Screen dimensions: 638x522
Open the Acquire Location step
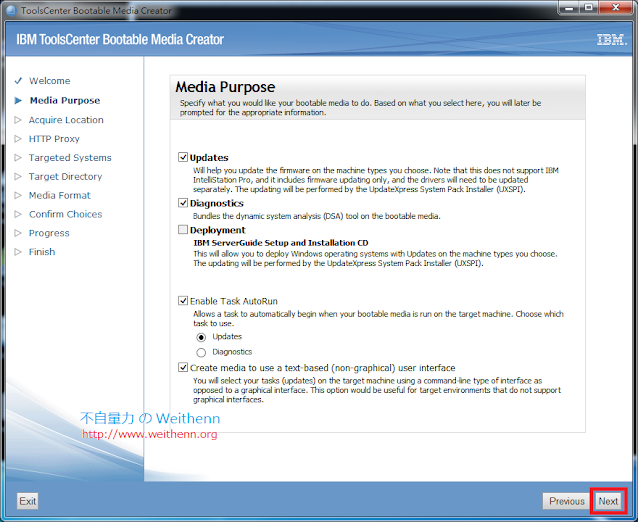66,120
